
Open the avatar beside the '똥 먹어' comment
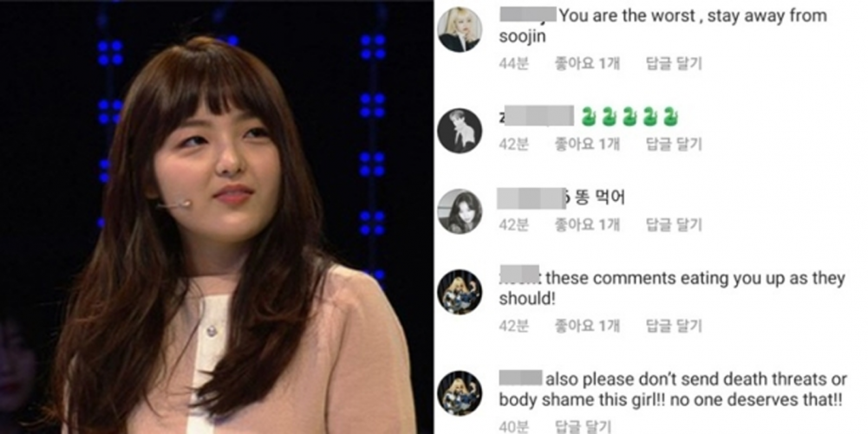point(460,211)
